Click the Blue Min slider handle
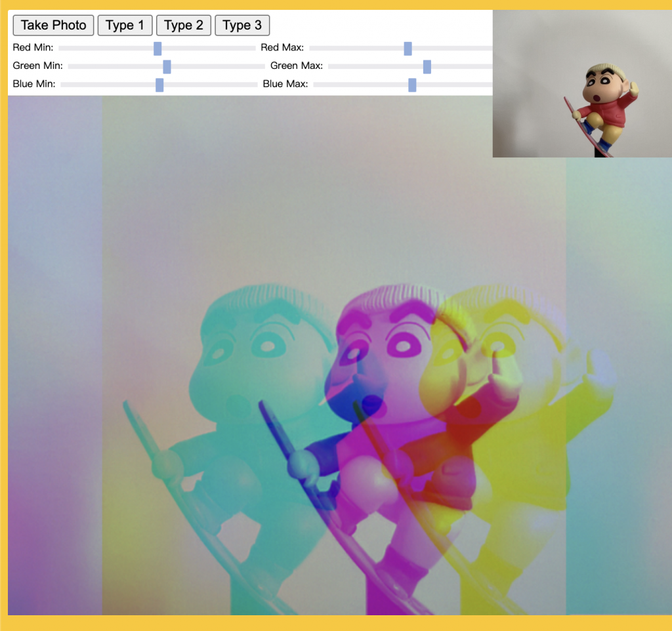The width and height of the screenshot is (672, 631). click(x=159, y=85)
